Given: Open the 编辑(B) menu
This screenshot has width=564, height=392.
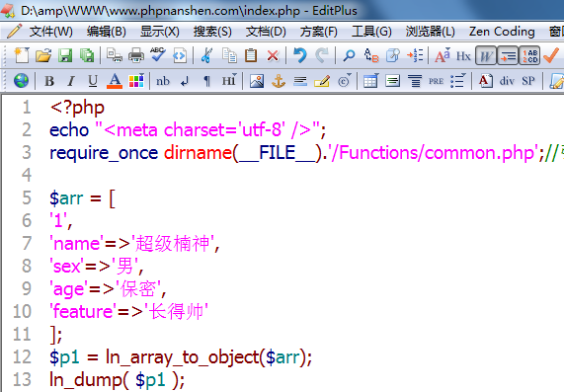Looking at the screenshot, I should tap(107, 32).
